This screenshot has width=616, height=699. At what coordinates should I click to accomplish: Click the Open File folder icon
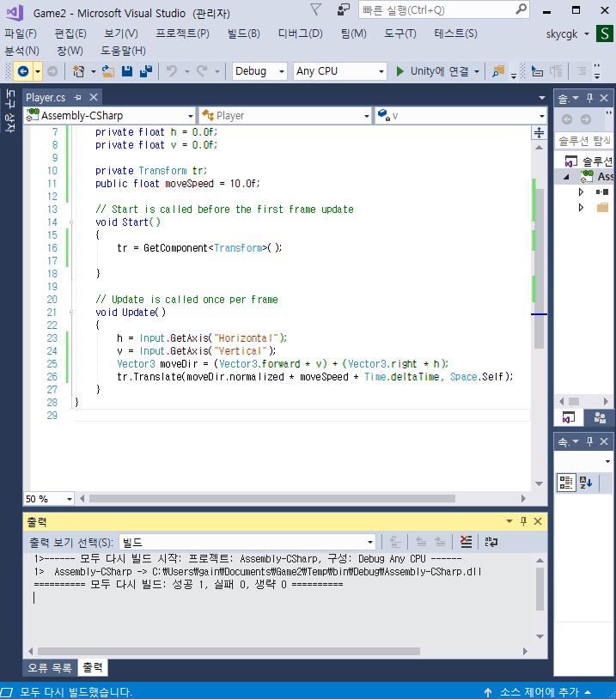(108, 71)
